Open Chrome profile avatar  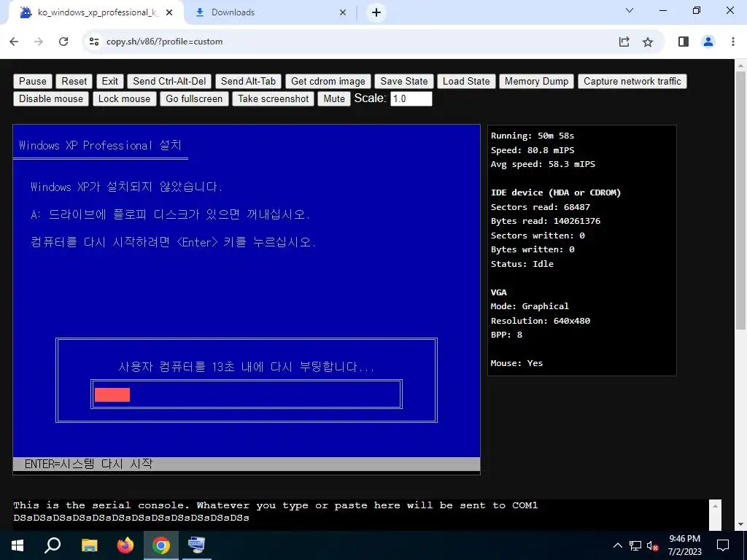point(708,42)
